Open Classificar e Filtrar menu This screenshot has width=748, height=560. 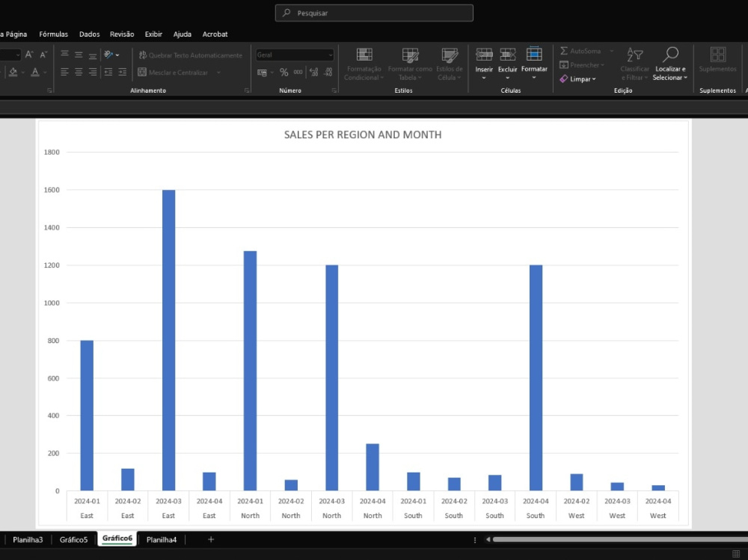634,64
